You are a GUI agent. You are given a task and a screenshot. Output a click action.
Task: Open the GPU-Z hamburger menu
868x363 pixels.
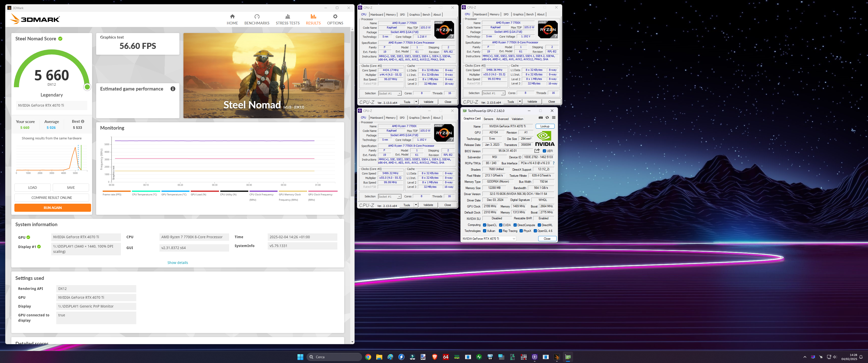[x=554, y=117]
